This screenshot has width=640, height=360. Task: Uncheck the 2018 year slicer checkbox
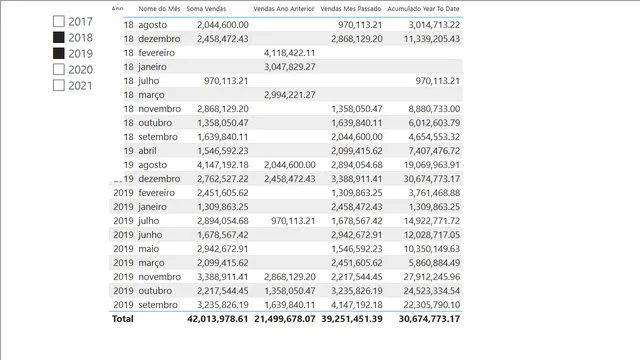[59, 38]
